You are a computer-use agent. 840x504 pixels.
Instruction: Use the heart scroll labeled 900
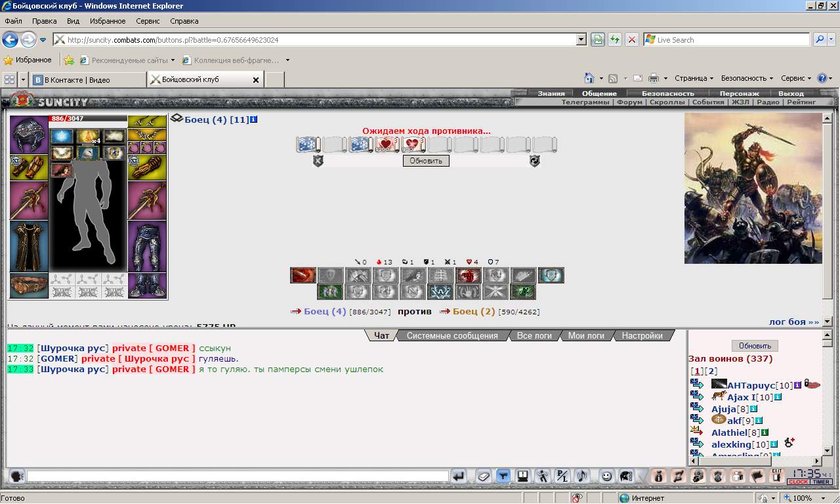(413, 144)
